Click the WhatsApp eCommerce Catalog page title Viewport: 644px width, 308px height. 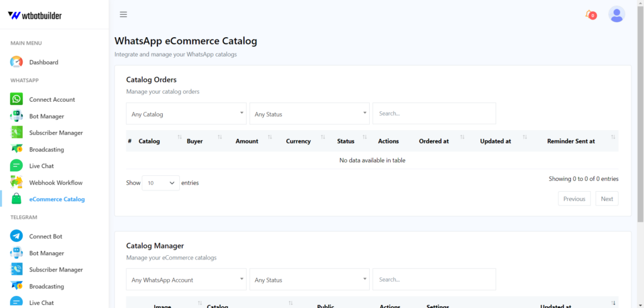tap(186, 41)
